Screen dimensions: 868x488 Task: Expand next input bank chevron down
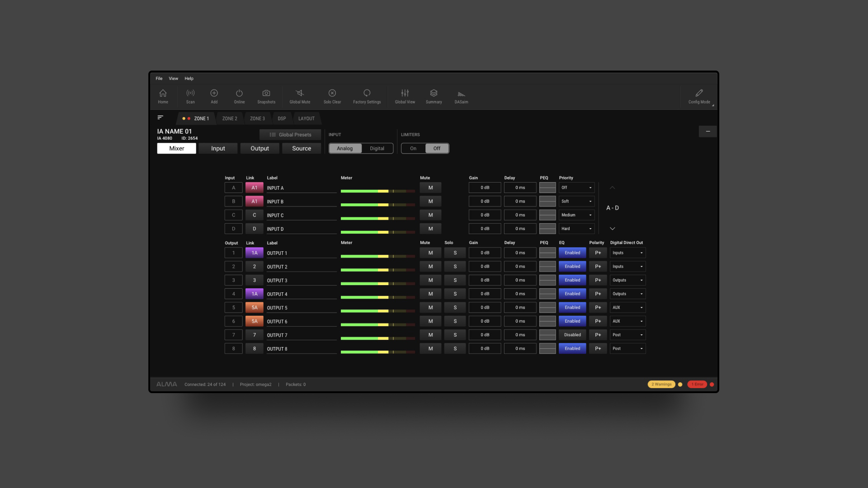[613, 229]
